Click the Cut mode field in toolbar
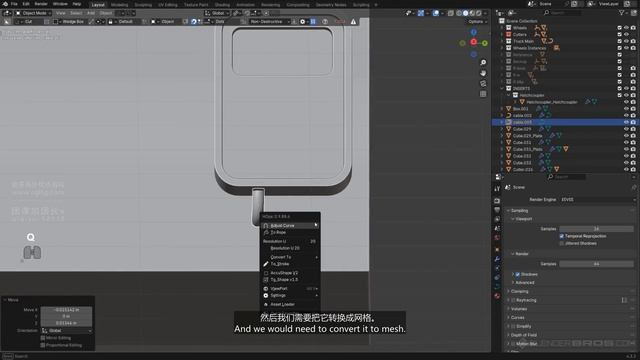This screenshot has width=640, height=360. click(29, 21)
